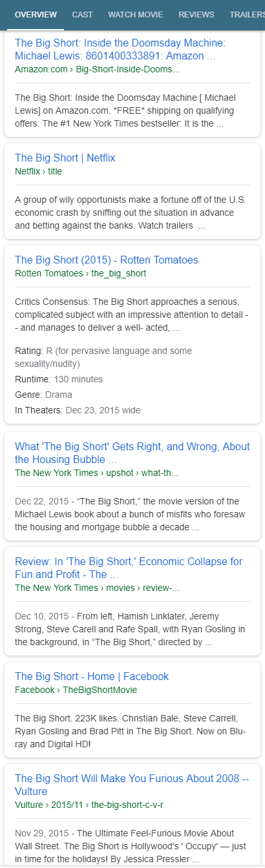This screenshot has height=868, width=265.
Task: Open The Big Short Facebook home page link
Action: point(92,676)
